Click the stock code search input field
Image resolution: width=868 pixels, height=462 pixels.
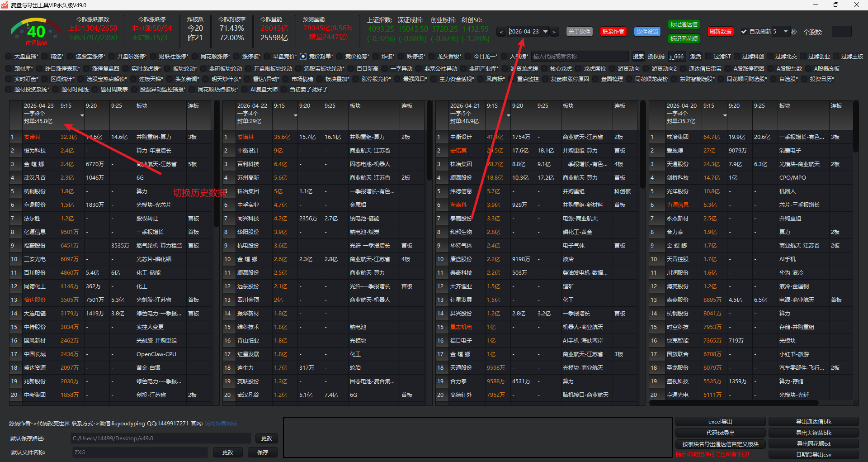click(580, 57)
